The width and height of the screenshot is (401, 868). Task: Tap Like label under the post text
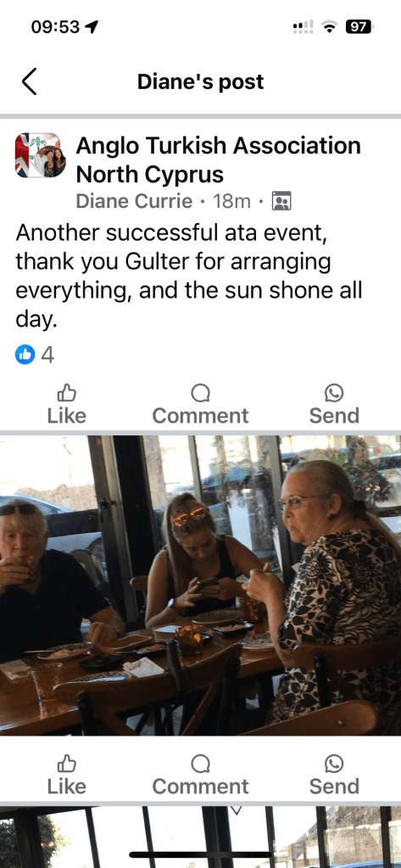(x=66, y=415)
